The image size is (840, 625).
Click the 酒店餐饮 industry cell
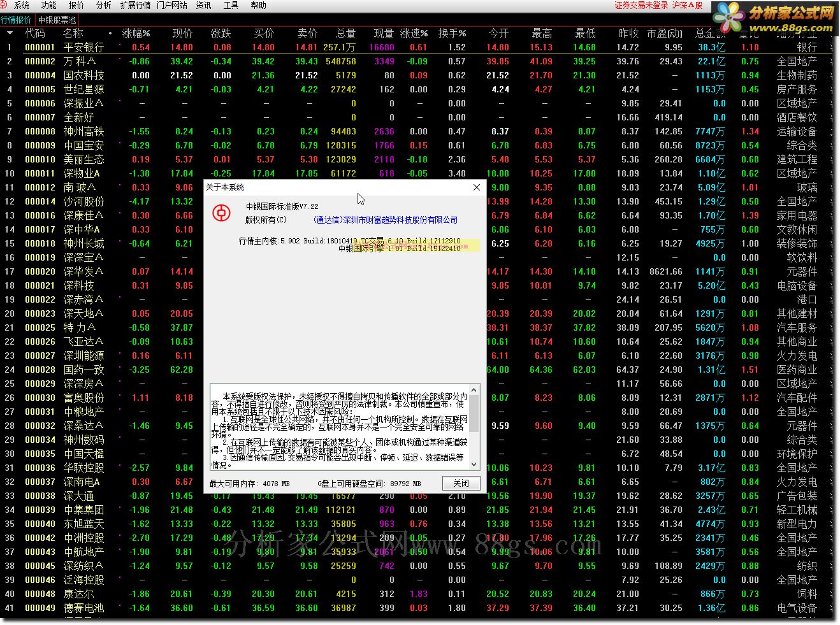coord(797,117)
